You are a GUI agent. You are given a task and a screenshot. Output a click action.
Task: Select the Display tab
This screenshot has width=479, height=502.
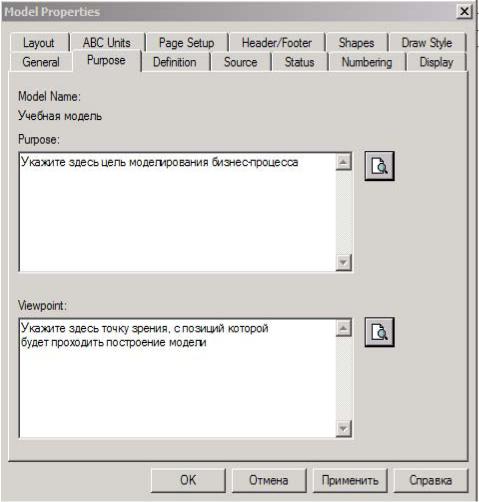[436, 62]
